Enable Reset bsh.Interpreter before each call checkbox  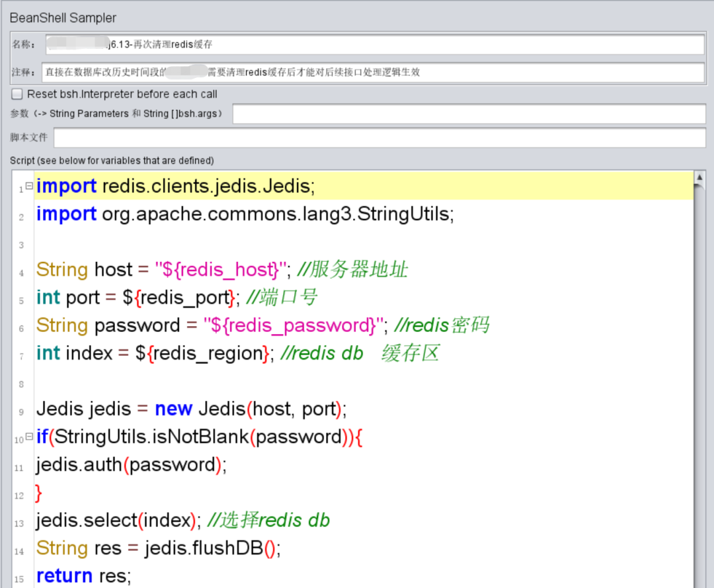click(x=17, y=94)
